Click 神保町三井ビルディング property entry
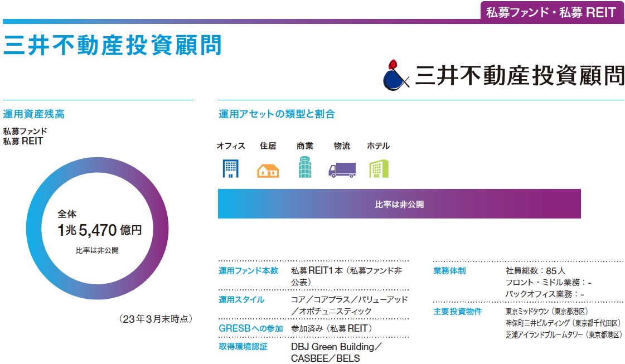This screenshot has width=625, height=364. 564,323
